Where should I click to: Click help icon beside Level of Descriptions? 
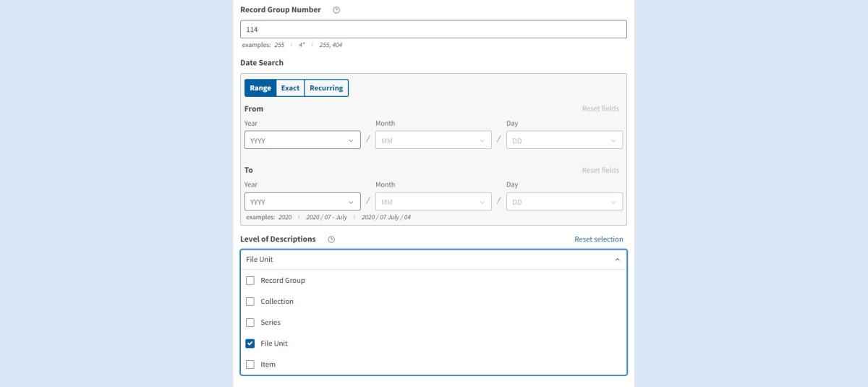(331, 239)
